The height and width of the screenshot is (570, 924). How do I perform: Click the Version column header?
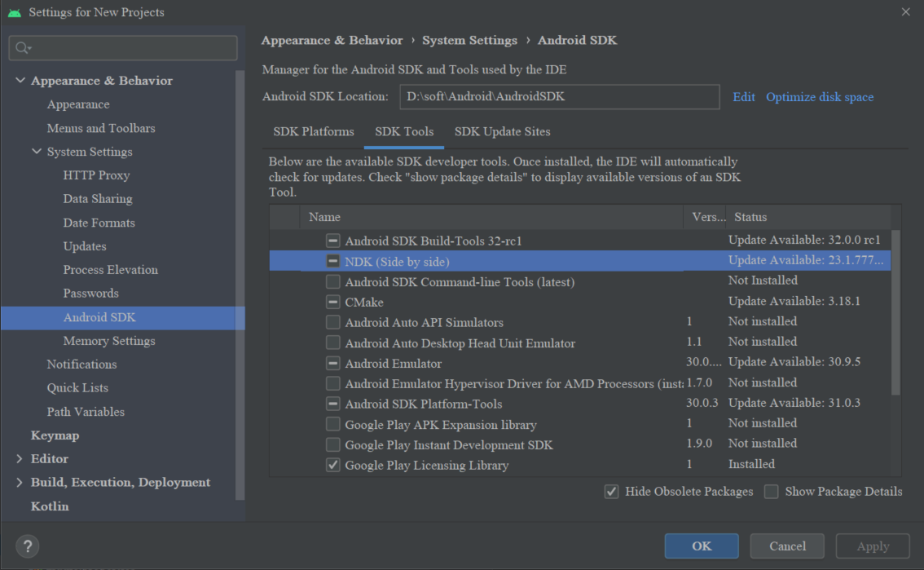pyautogui.click(x=705, y=217)
